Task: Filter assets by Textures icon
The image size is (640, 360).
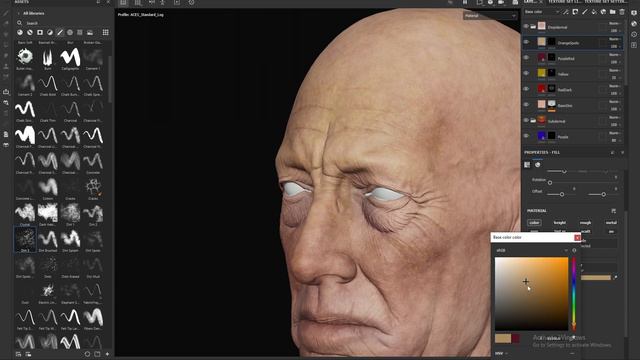Action: (80, 32)
